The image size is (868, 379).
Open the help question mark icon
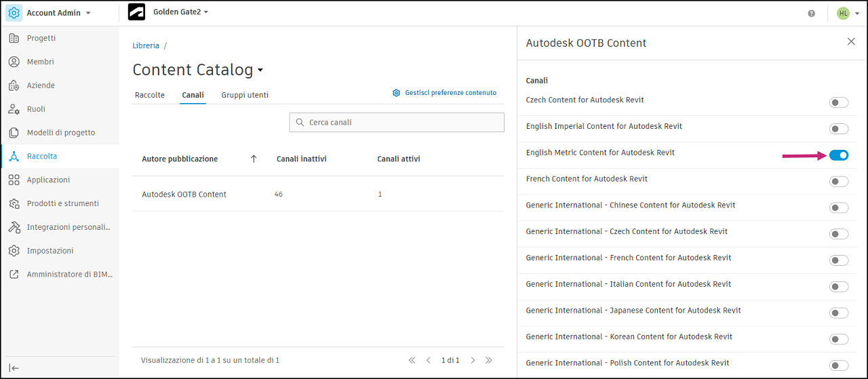point(812,13)
